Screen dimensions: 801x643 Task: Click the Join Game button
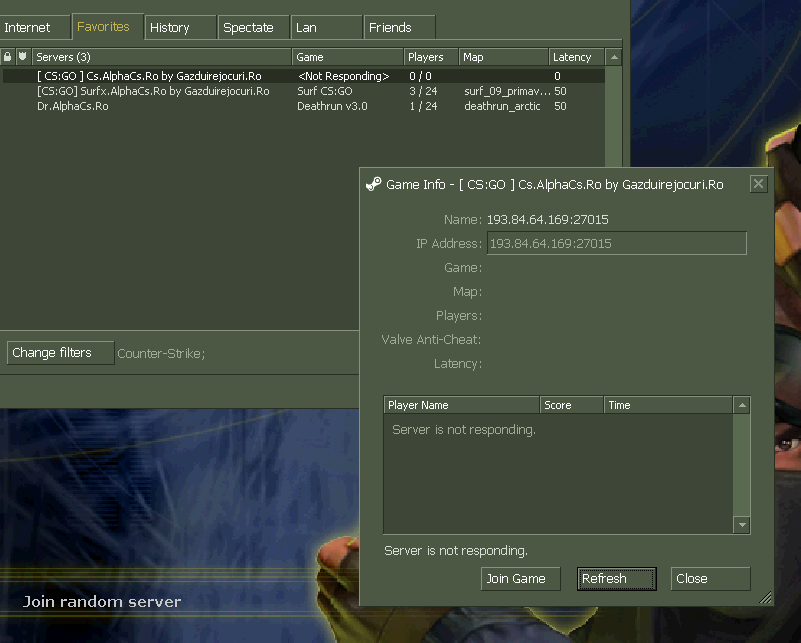pyautogui.click(x=521, y=579)
